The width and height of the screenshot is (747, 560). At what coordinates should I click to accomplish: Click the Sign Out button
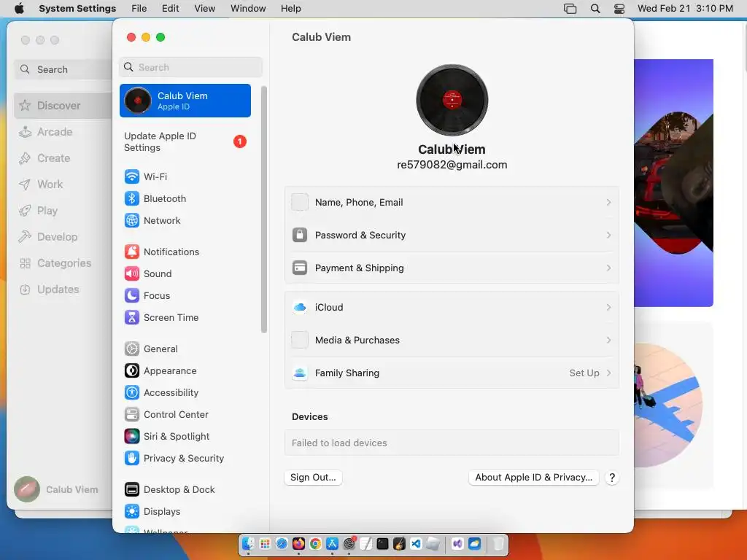[313, 478]
